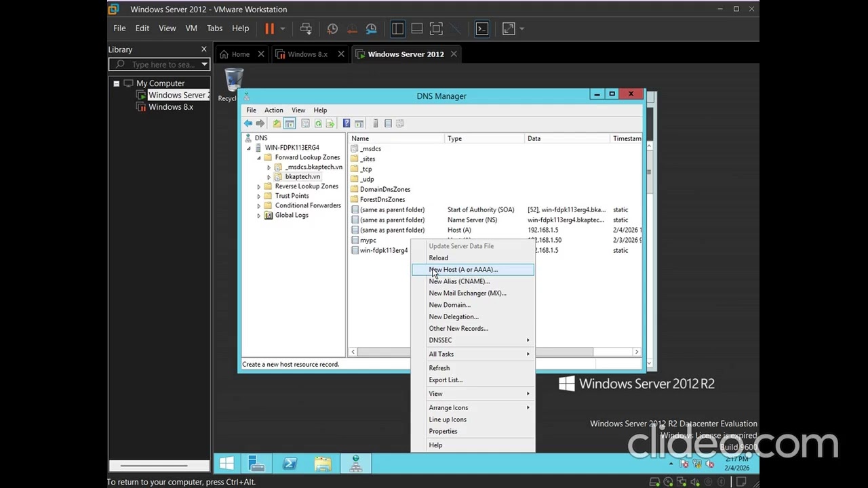Select the mypc host record
868x488 pixels.
tap(368, 241)
